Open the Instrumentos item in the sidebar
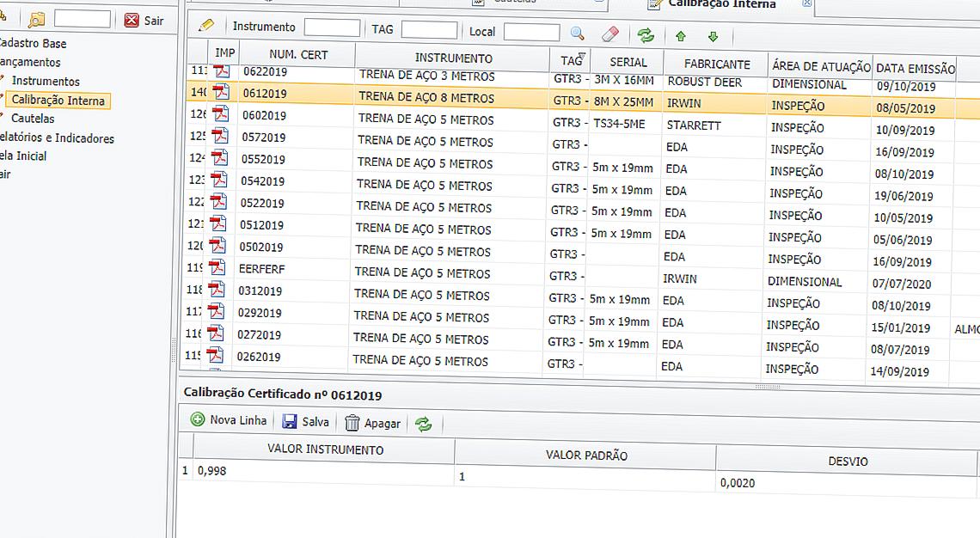980x538 pixels. (x=46, y=81)
